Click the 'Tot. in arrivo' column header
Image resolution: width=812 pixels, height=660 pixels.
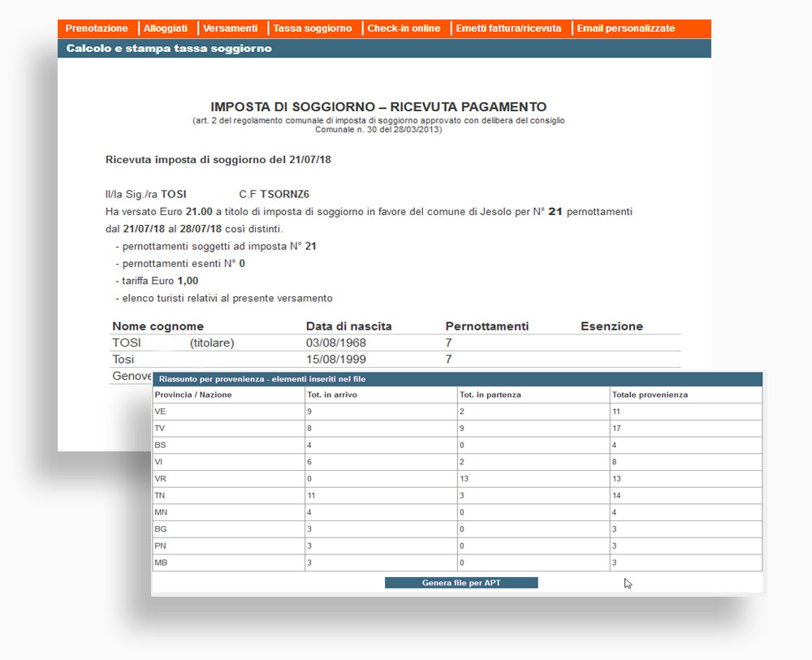tap(332, 395)
